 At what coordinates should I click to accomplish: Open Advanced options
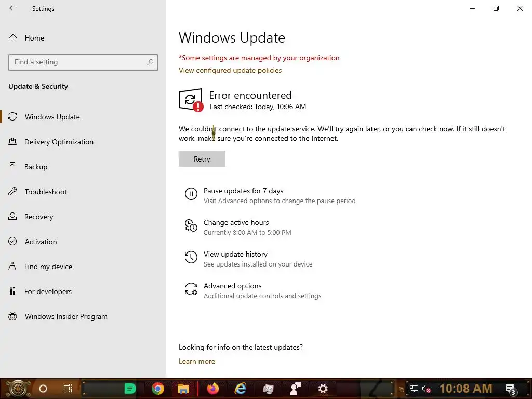click(232, 286)
